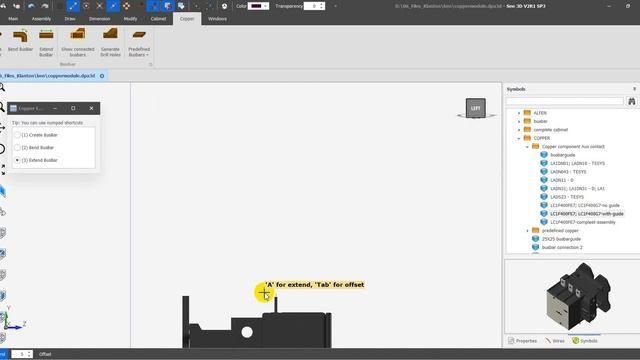Click the circle target snap icon
The width and height of the screenshot is (640, 360).
[x=86, y=6]
